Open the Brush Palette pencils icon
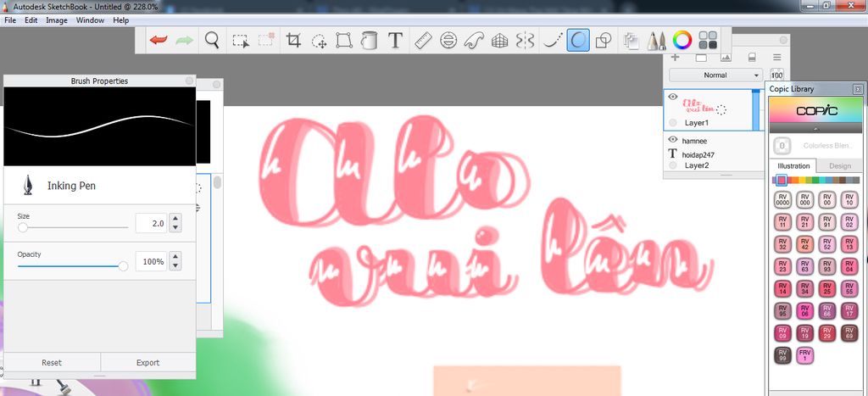Screen dimensions: 868x396 point(657,41)
